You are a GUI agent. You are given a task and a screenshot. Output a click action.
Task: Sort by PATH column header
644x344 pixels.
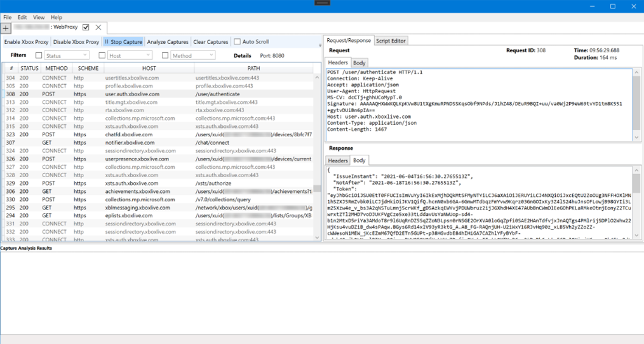point(254,68)
